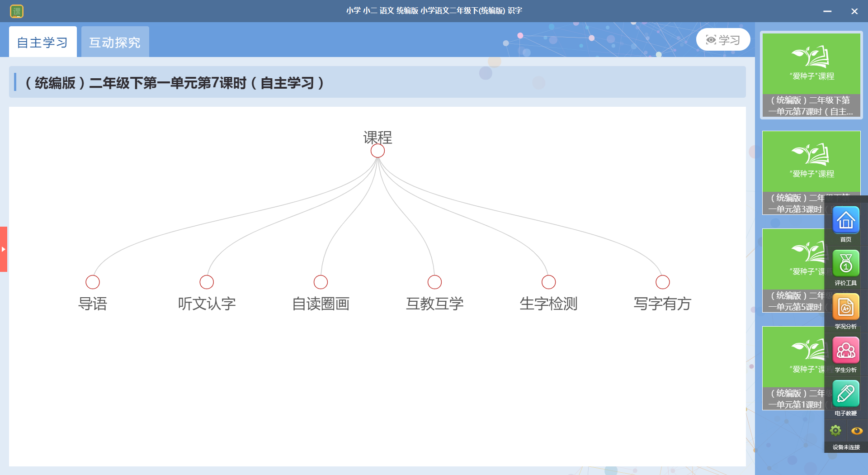868x475 pixels.
Task: Open the 首页 home icon
Action: pyautogui.click(x=845, y=220)
